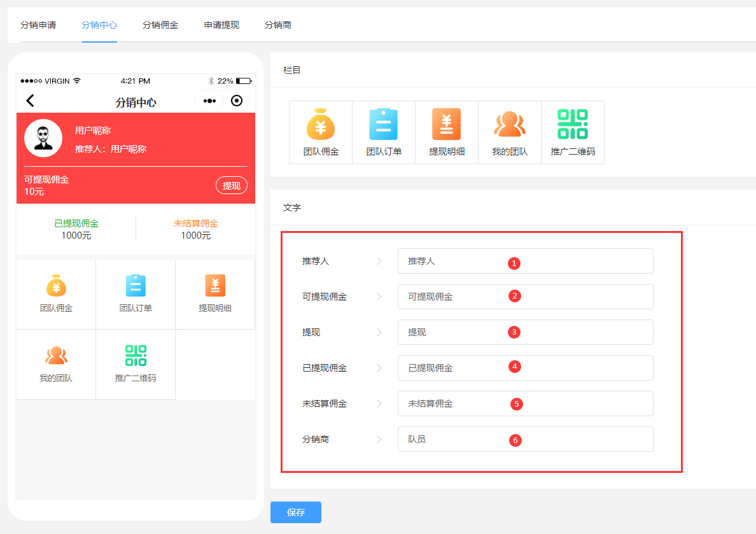Click the chevron next to 分销商 label
The width and height of the screenshot is (756, 534).
click(379, 439)
